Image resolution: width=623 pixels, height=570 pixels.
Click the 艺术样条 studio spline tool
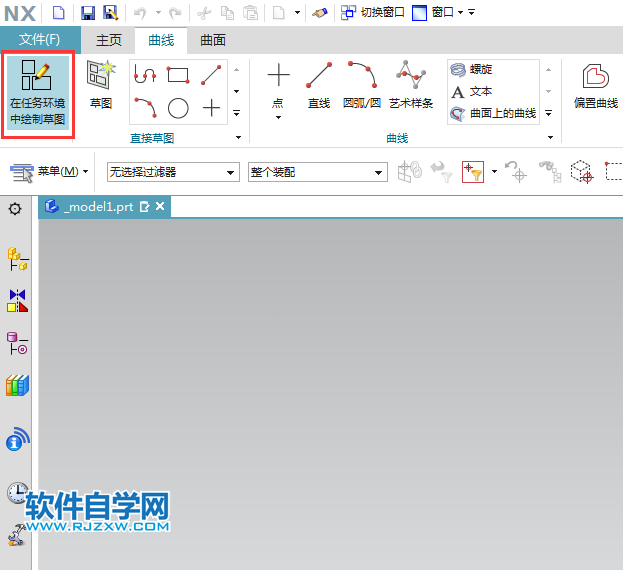411,85
